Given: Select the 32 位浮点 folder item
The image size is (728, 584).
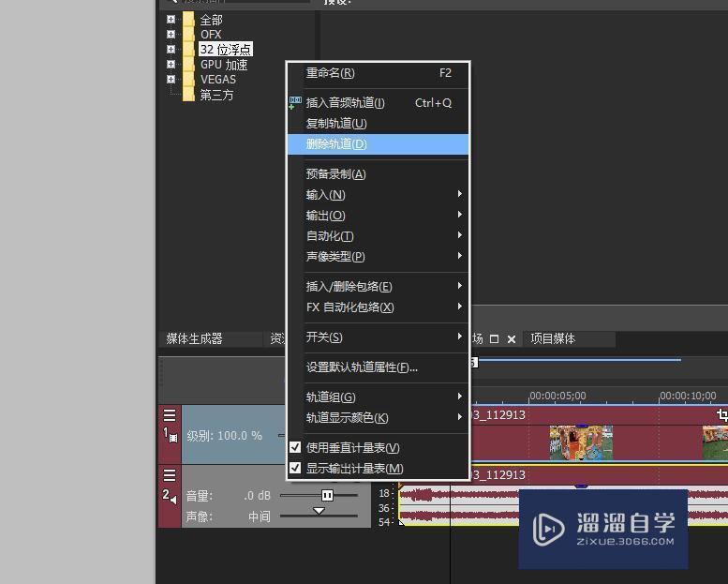Looking at the screenshot, I should tap(226, 50).
